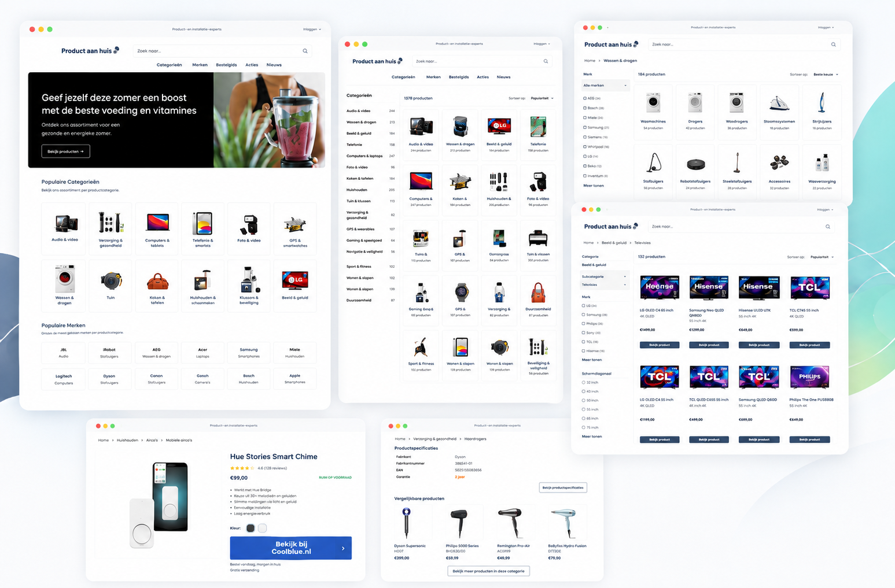Viewport: 895px width, 588px height.
Task: Open the Inloggen dropdown in the homepage window
Action: (312, 29)
